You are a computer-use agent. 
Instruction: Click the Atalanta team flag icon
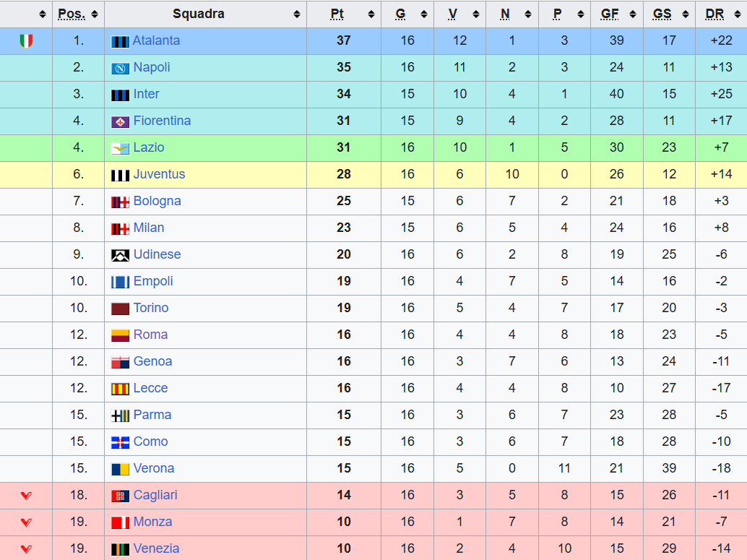120,41
